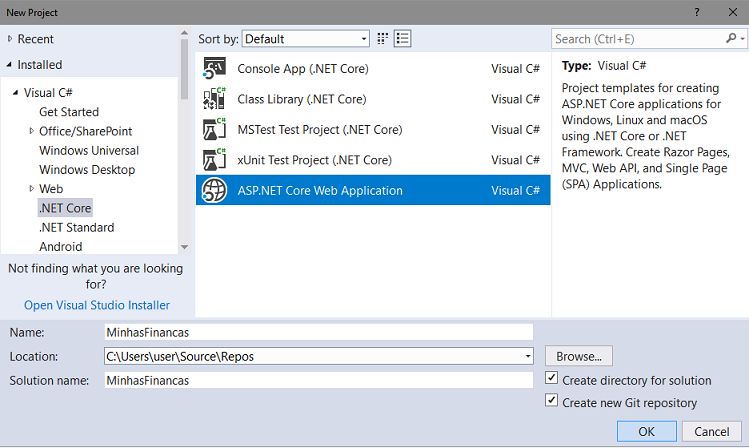
Task: Toggle Create directory for solution checkbox
Action: (551, 378)
